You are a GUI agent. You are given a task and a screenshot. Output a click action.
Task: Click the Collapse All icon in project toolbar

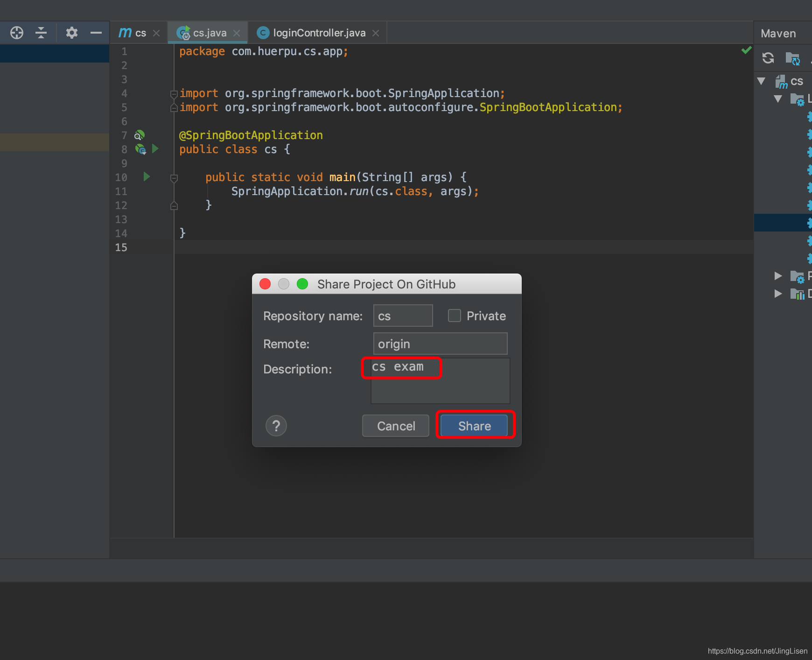tap(41, 33)
